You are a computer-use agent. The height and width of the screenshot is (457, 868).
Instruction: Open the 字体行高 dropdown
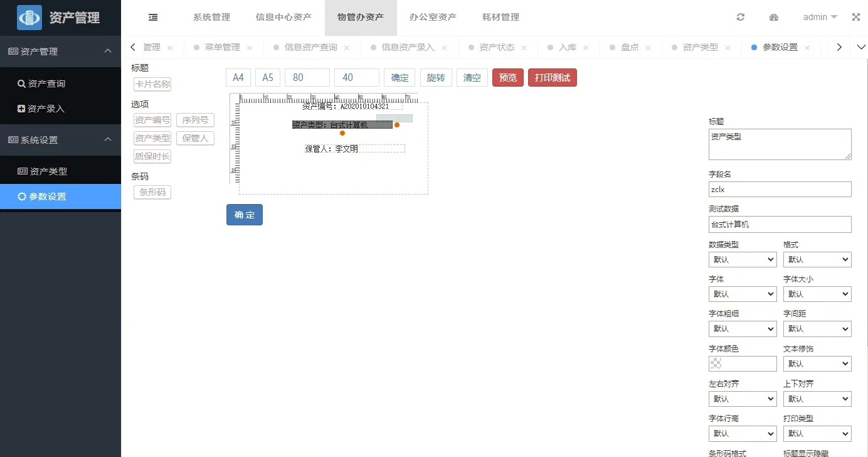(743, 433)
